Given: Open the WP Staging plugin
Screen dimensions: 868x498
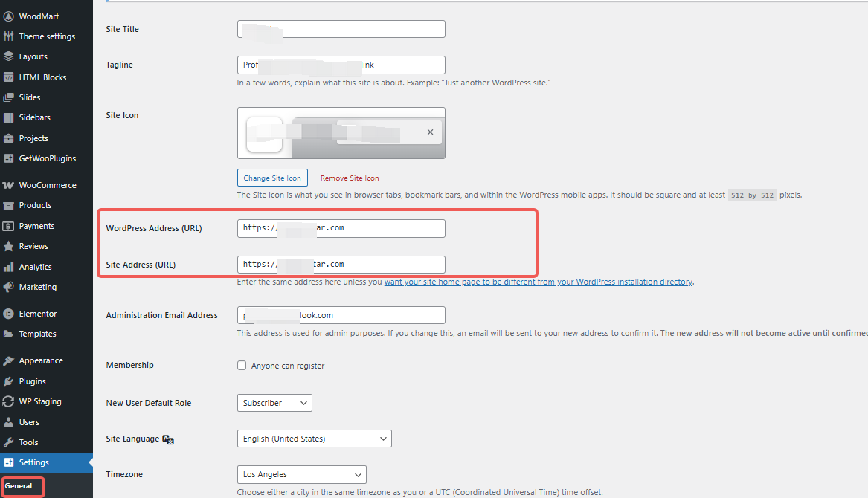Looking at the screenshot, I should [41, 401].
